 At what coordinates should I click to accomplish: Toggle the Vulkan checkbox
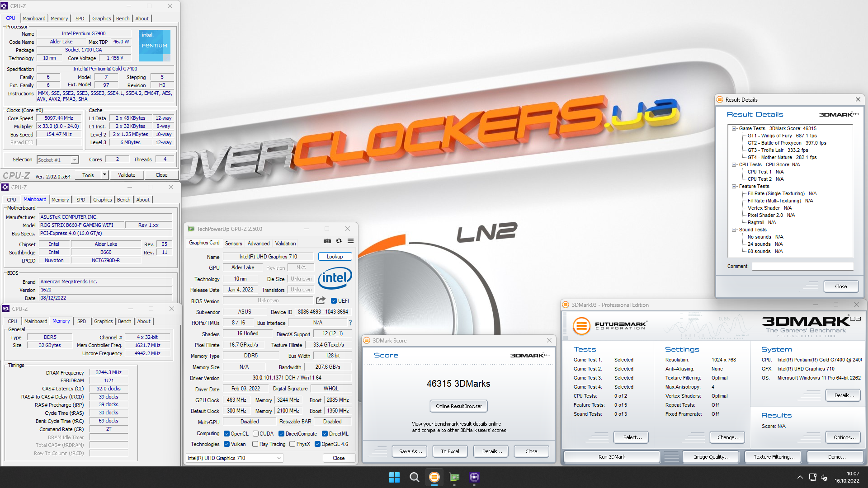[x=226, y=444]
